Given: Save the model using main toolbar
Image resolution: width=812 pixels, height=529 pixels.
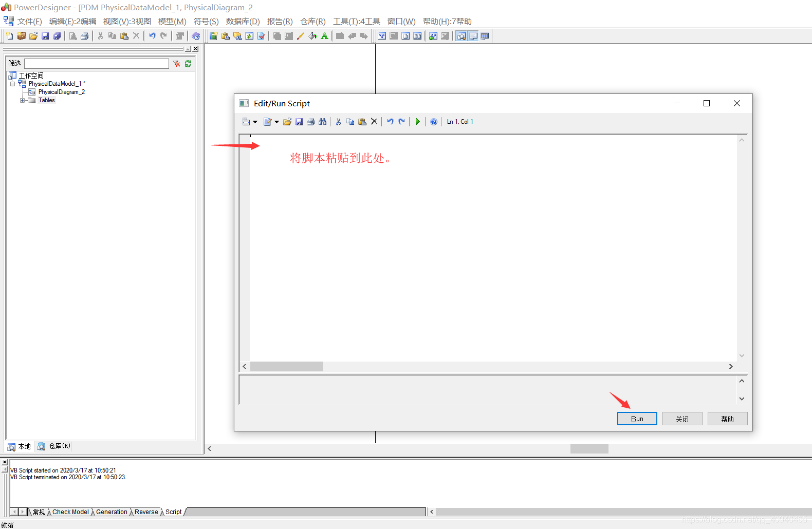Looking at the screenshot, I should (x=45, y=36).
